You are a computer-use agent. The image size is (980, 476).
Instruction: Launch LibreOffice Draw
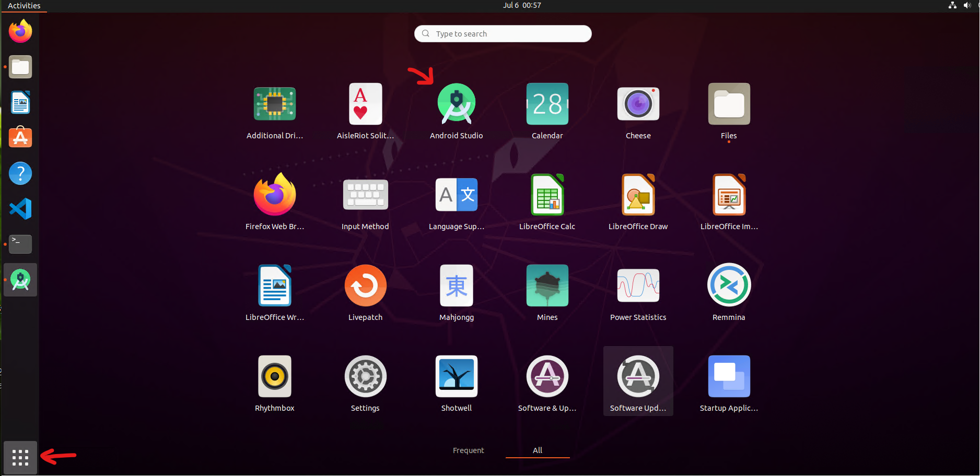pos(638,202)
